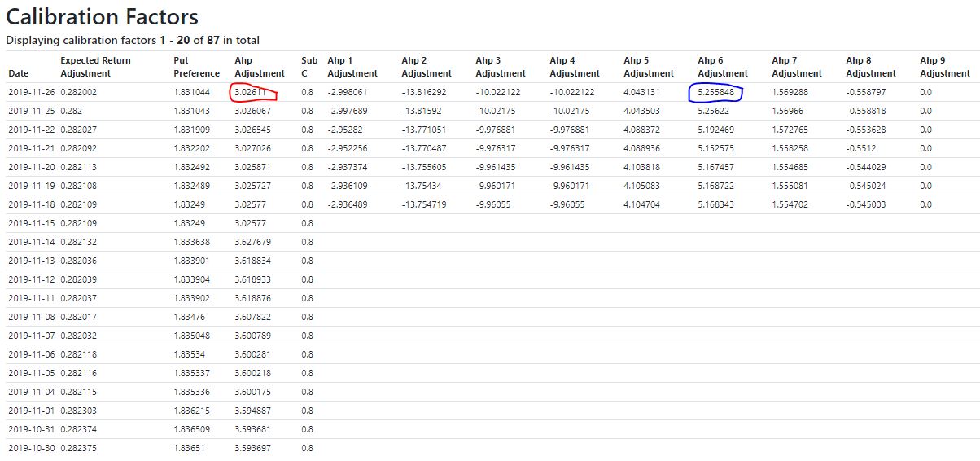980x461 pixels.
Task: Click the Ahp 8 value -0.545003
Action: click(865, 204)
